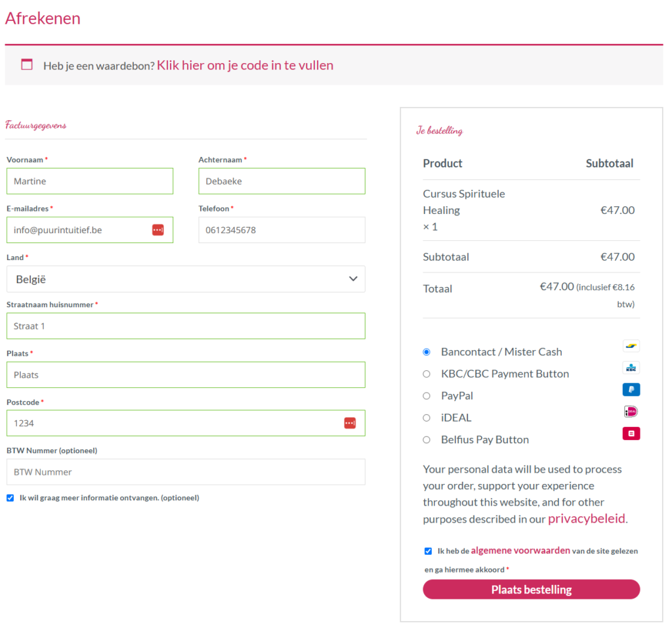Select Bancontact / Mister Cash payment method
The image size is (672, 631).
427,352
